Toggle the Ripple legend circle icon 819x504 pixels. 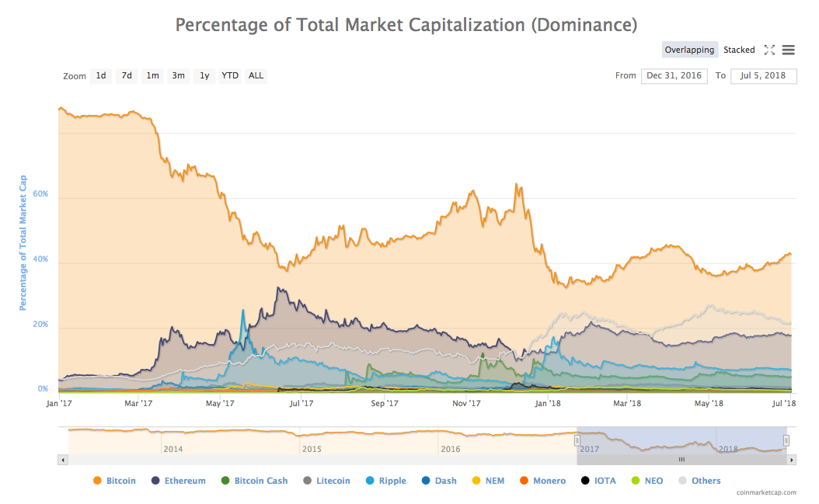pyautogui.click(x=370, y=481)
